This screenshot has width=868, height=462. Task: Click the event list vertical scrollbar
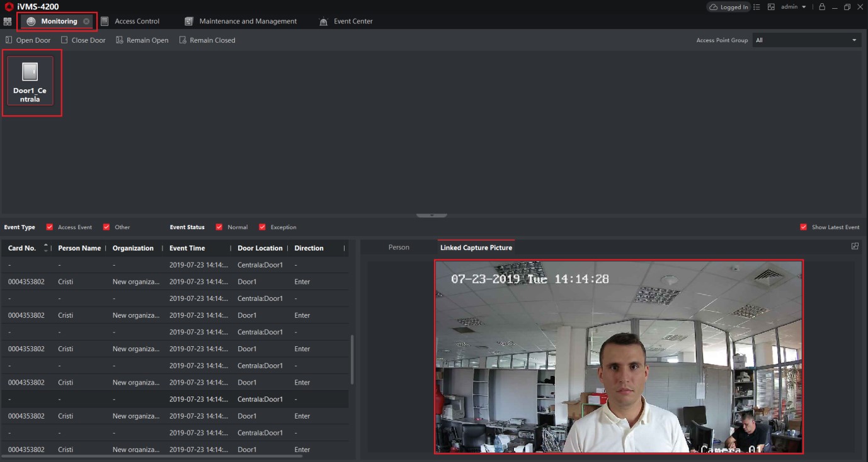point(352,359)
